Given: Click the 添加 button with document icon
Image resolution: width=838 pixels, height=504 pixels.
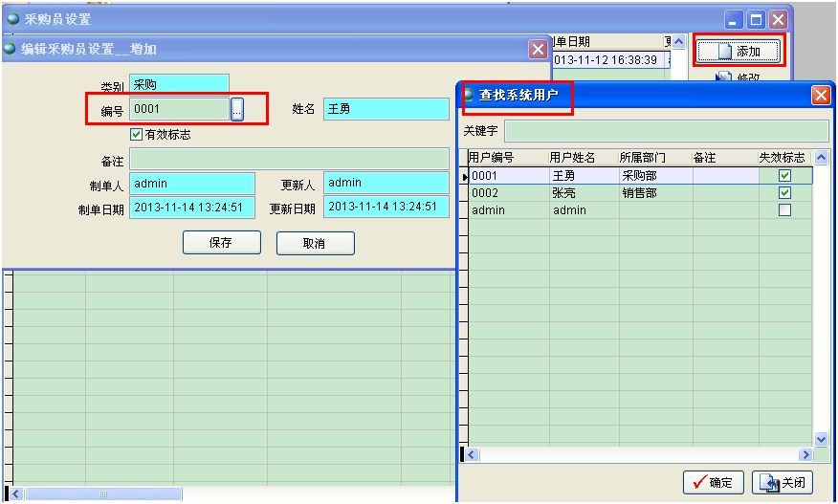Looking at the screenshot, I should click(739, 51).
